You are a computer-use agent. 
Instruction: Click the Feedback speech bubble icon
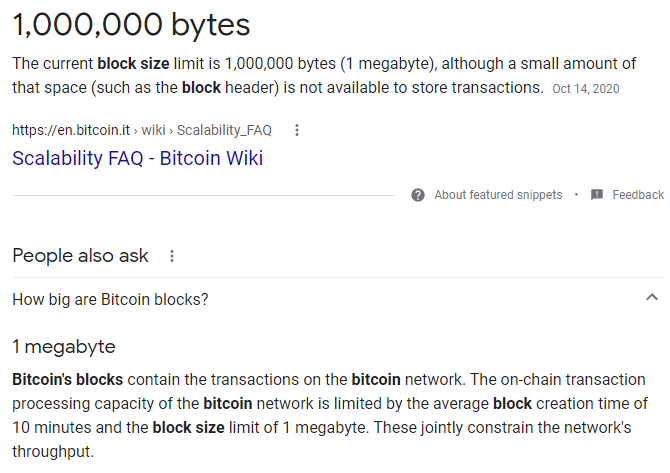click(597, 195)
